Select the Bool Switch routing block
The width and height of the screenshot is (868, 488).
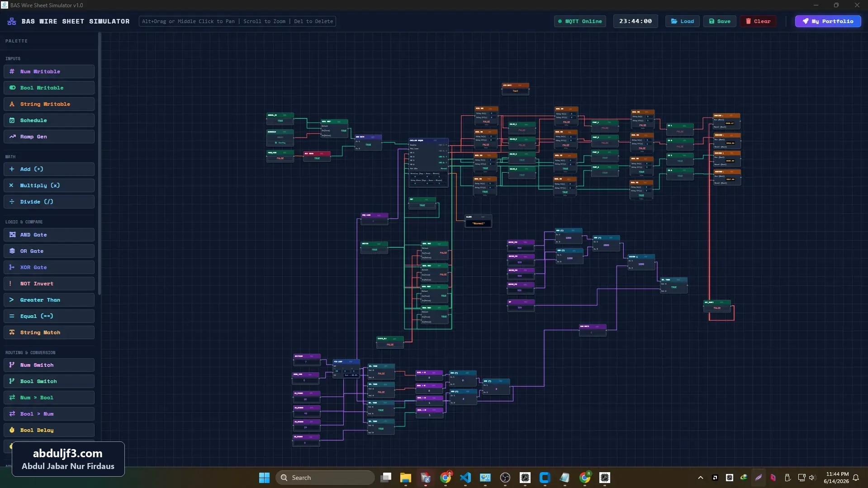tap(49, 381)
